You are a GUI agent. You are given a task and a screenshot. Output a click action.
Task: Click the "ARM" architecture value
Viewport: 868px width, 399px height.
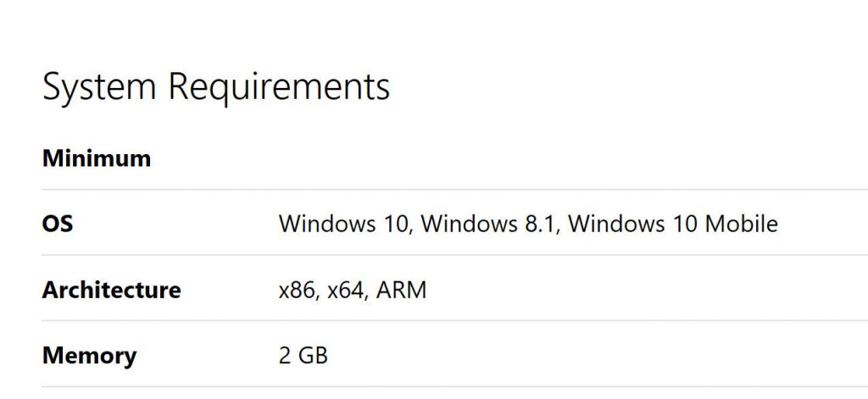coord(402,291)
